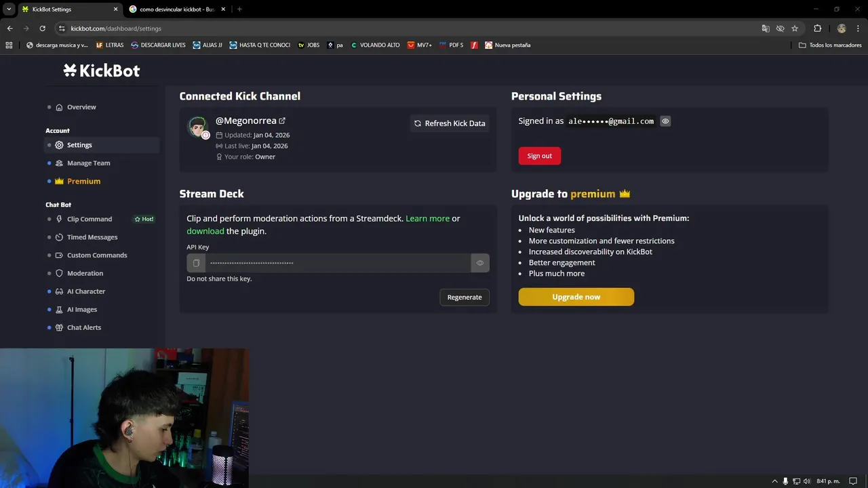The width and height of the screenshot is (868, 488).
Task: Open a new browser tab
Action: coord(239,9)
